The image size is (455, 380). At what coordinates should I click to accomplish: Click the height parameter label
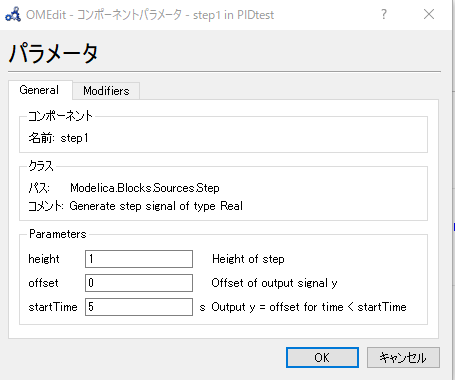44,259
